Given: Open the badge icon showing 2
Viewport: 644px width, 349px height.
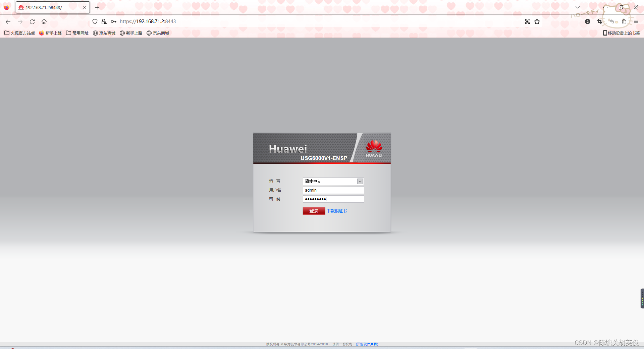Looking at the screenshot, I should [x=588, y=21].
